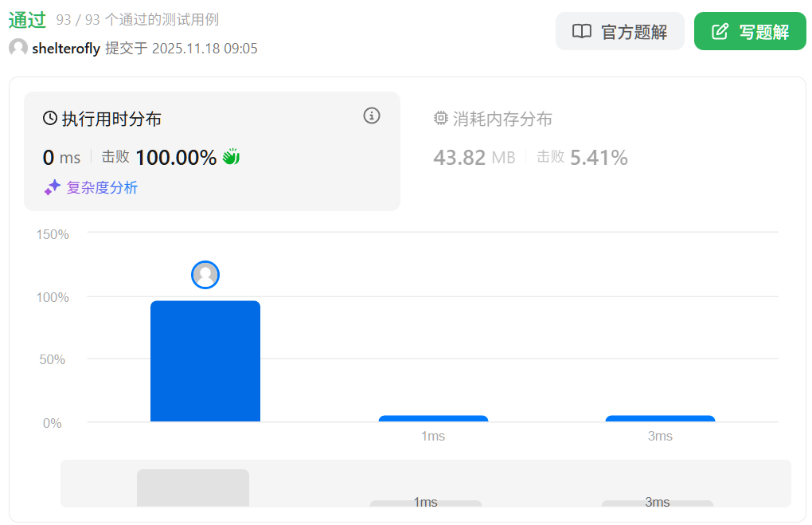Click the book icon in 官方题解
812x525 pixels.
click(582, 32)
